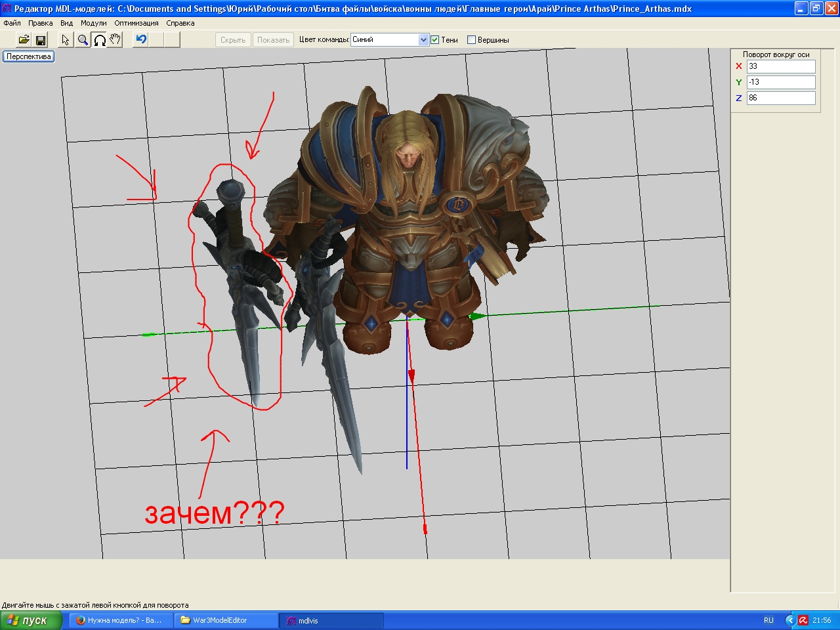Uncheck the Тени (shadows) checkbox
Image resolution: width=840 pixels, height=630 pixels.
pyautogui.click(x=434, y=40)
